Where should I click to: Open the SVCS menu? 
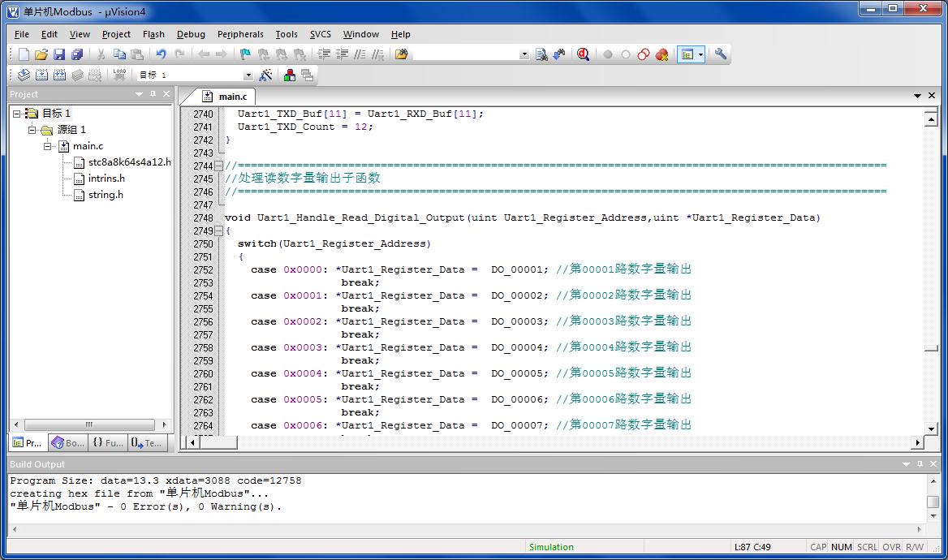click(321, 34)
